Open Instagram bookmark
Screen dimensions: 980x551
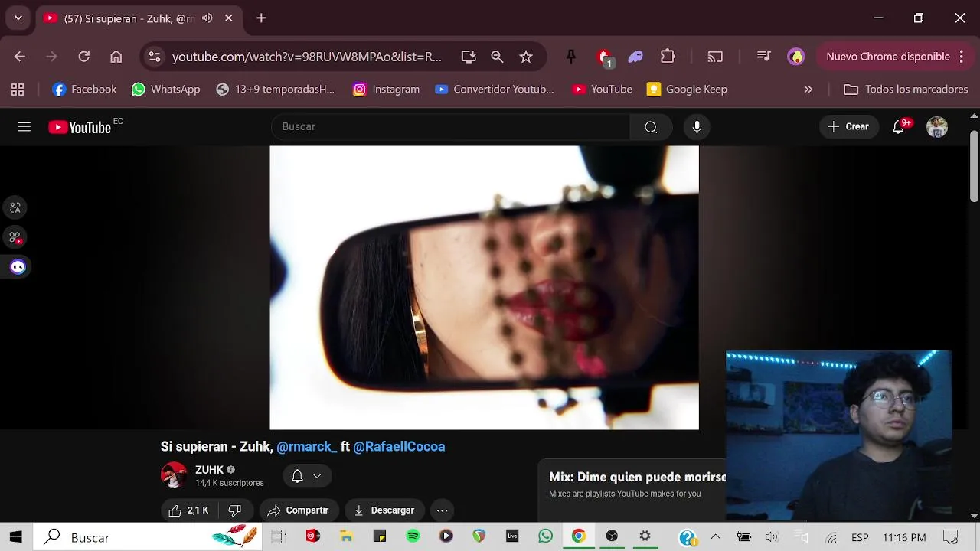pyautogui.click(x=386, y=90)
